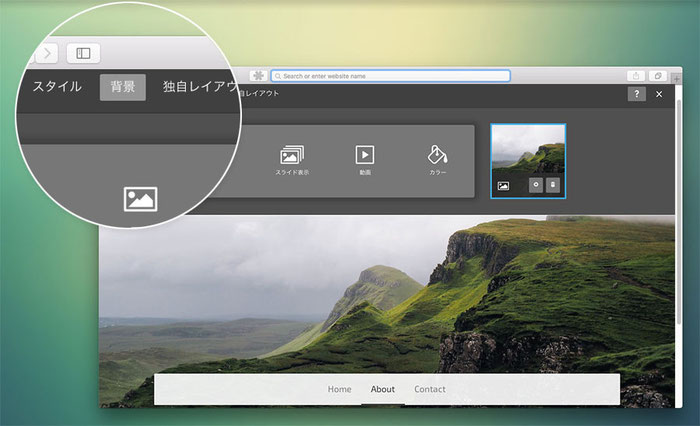Viewport: 700px width, 426px height.
Task: Close the editor panel with the X
Action: [659, 94]
